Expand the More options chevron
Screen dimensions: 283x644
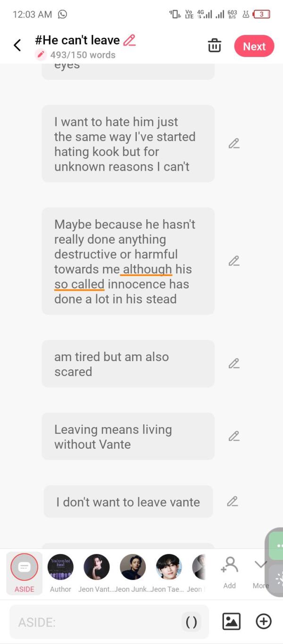coord(260,572)
